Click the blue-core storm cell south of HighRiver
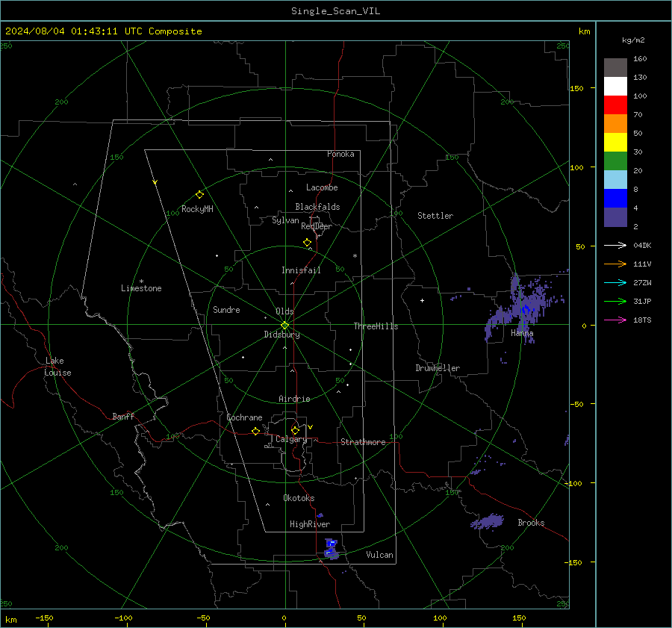Screen dimensions: 672x628 point(331,549)
